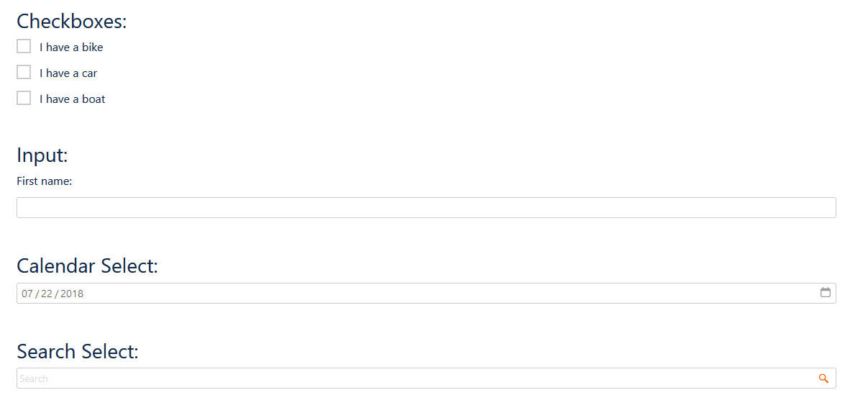
Task: Click the 'Search Select:' heading
Action: (78, 352)
